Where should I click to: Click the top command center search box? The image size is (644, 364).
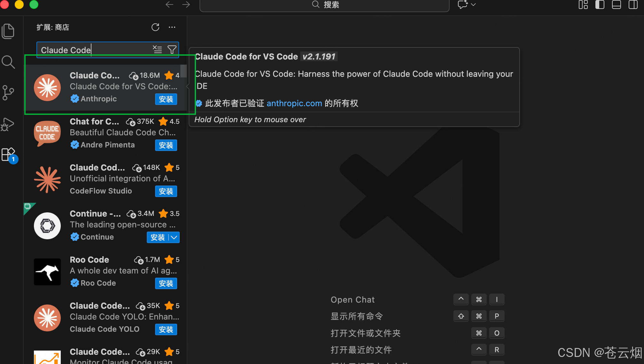(x=324, y=5)
